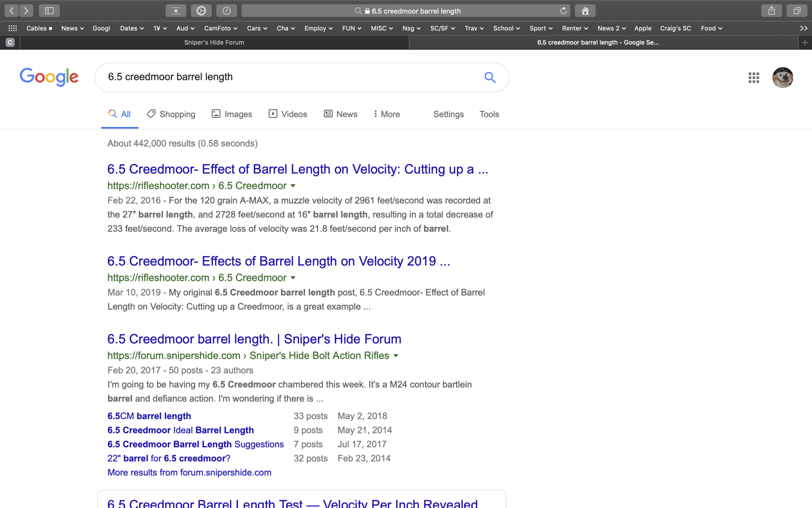Switch to Sniper's Hide Forum tab
Image resolution: width=812 pixels, height=508 pixels.
[214, 42]
